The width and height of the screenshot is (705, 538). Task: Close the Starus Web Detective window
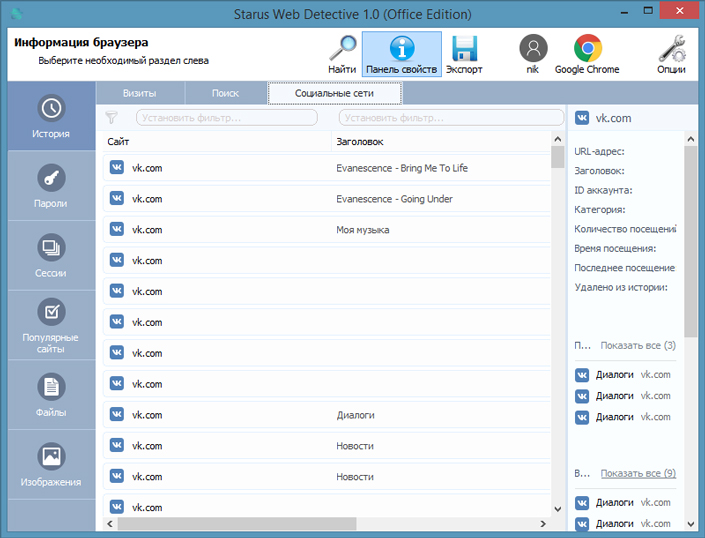click(x=679, y=11)
